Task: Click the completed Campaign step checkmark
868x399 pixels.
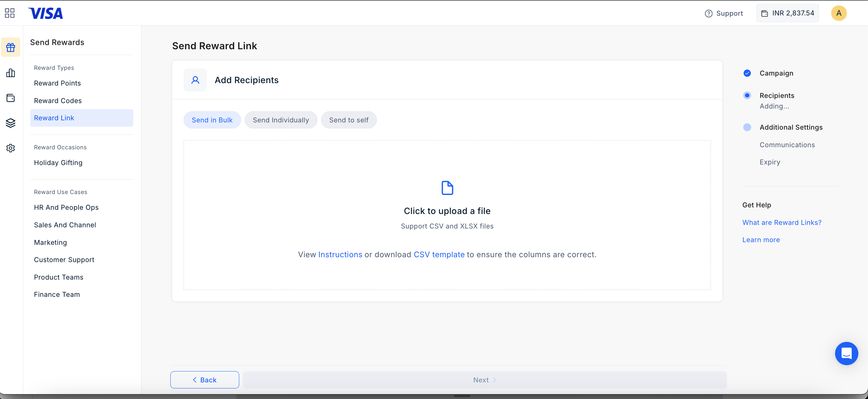Action: pyautogui.click(x=747, y=73)
